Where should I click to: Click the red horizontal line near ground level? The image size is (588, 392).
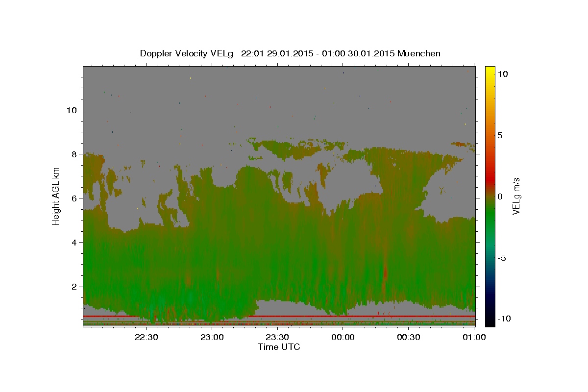279,317
